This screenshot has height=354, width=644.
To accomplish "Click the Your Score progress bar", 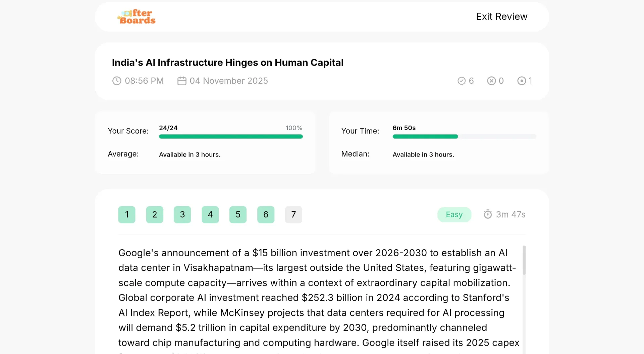I will [231, 137].
